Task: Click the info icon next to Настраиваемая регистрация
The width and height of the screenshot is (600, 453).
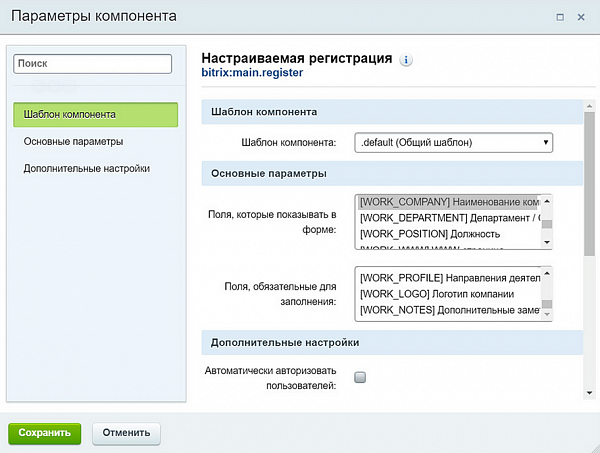Action: (406, 60)
